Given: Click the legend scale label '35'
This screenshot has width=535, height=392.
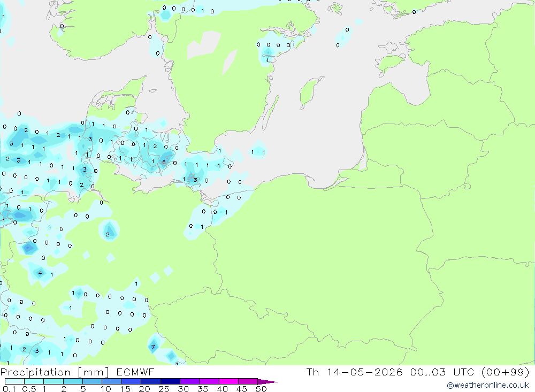Looking at the screenshot, I should coord(203,389).
